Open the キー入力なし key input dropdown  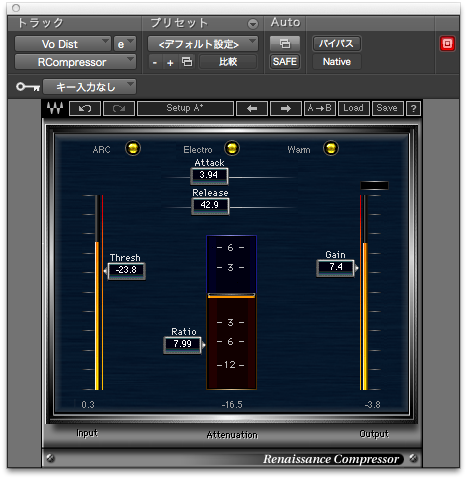coord(89,87)
